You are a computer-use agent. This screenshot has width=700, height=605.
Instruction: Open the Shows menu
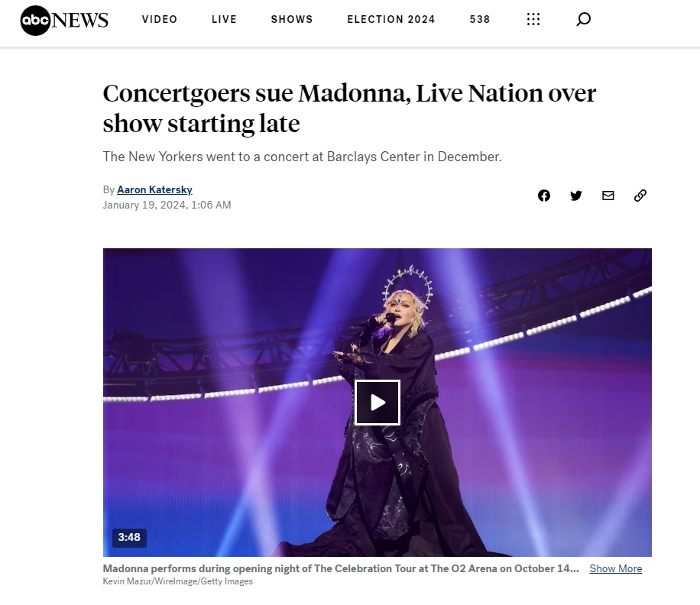(292, 19)
